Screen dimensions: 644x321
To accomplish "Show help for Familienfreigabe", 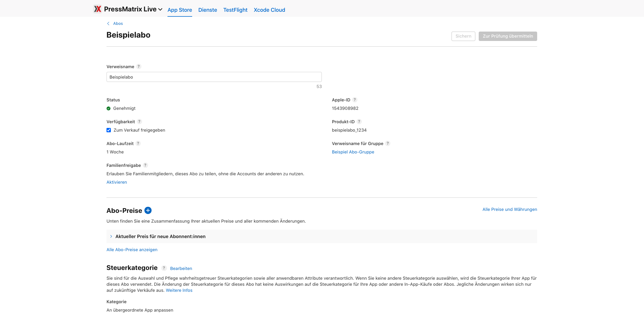I will pyautogui.click(x=145, y=165).
